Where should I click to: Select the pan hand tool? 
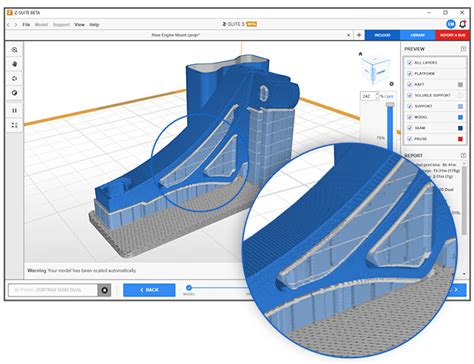[x=14, y=64]
